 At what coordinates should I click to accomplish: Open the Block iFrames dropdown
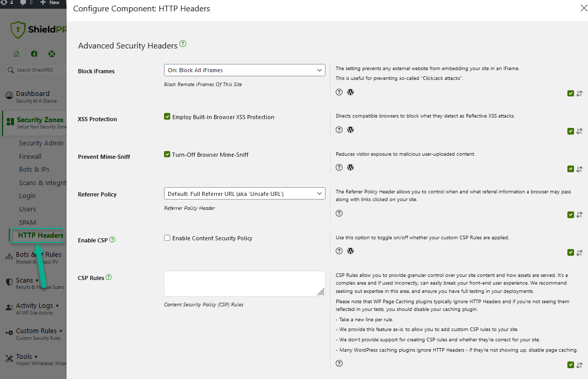pyautogui.click(x=244, y=70)
